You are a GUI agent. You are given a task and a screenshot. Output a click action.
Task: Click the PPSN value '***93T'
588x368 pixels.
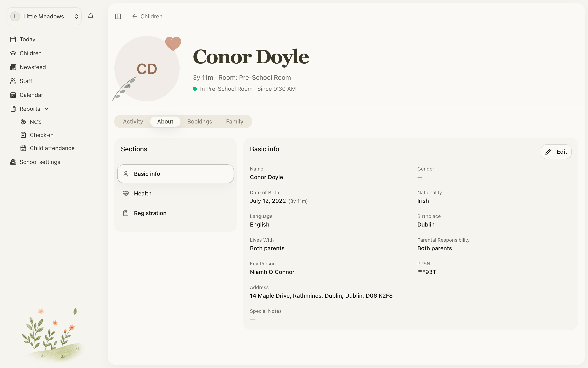click(x=427, y=272)
